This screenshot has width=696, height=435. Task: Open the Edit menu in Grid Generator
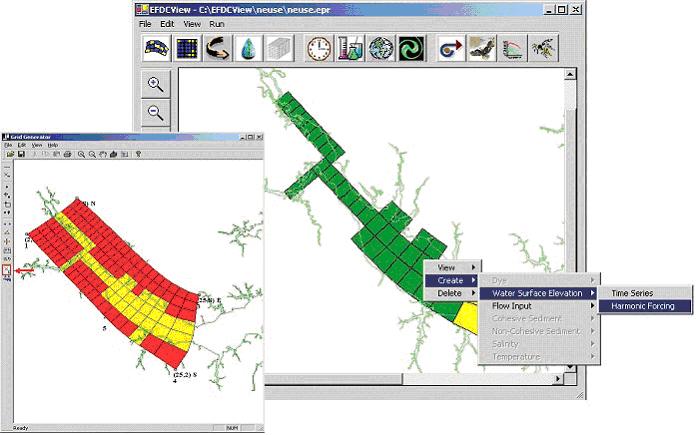[22, 145]
